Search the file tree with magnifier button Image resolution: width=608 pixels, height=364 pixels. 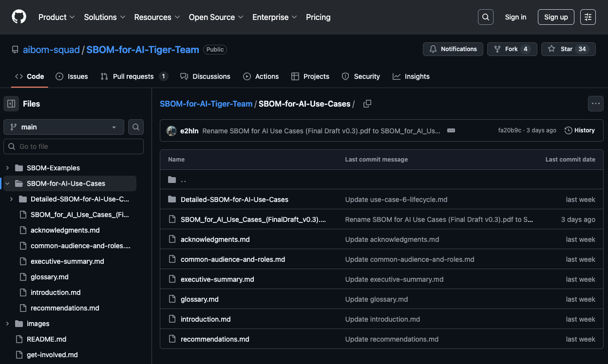pos(136,127)
